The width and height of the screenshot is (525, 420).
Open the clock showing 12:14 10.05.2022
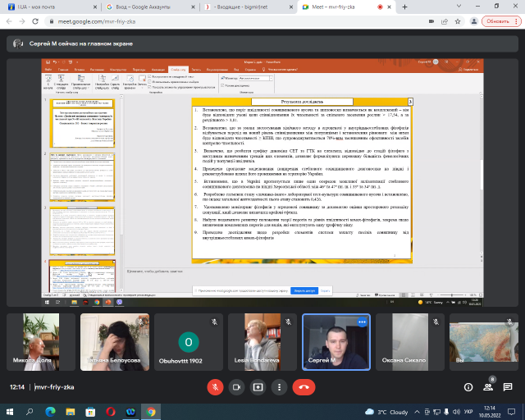pyautogui.click(x=490, y=412)
